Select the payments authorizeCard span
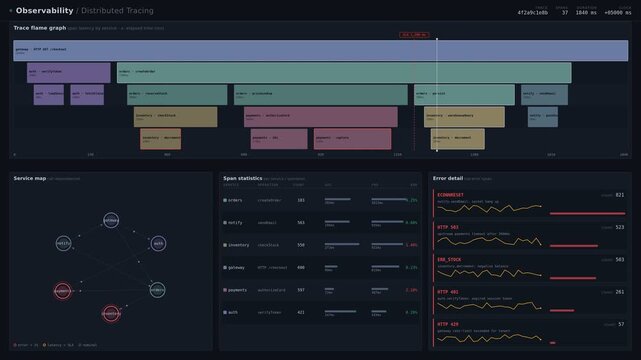Viewport: 641px width, 360px height. point(321,117)
